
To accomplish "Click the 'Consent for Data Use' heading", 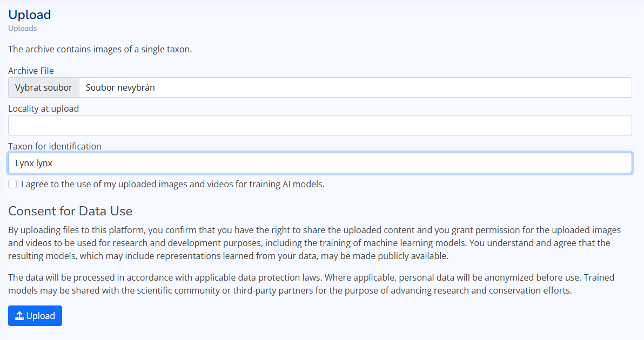I will click(70, 210).
